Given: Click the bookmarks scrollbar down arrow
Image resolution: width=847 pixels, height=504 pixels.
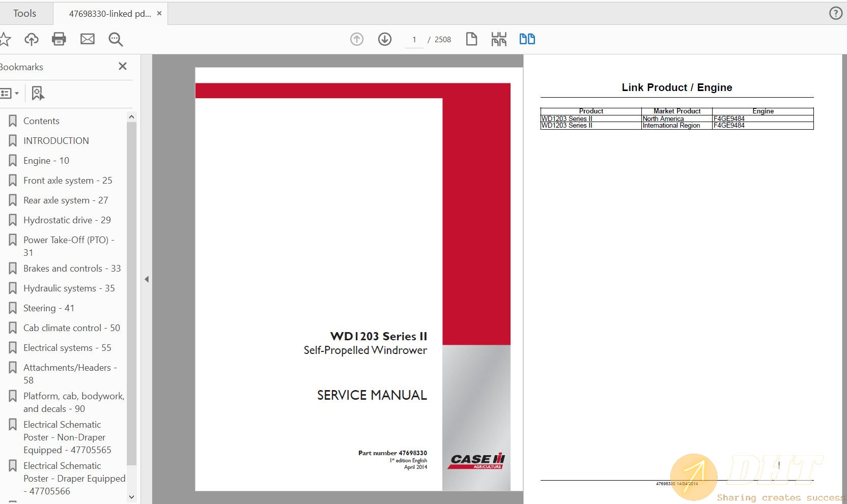Looking at the screenshot, I should 131,497.
